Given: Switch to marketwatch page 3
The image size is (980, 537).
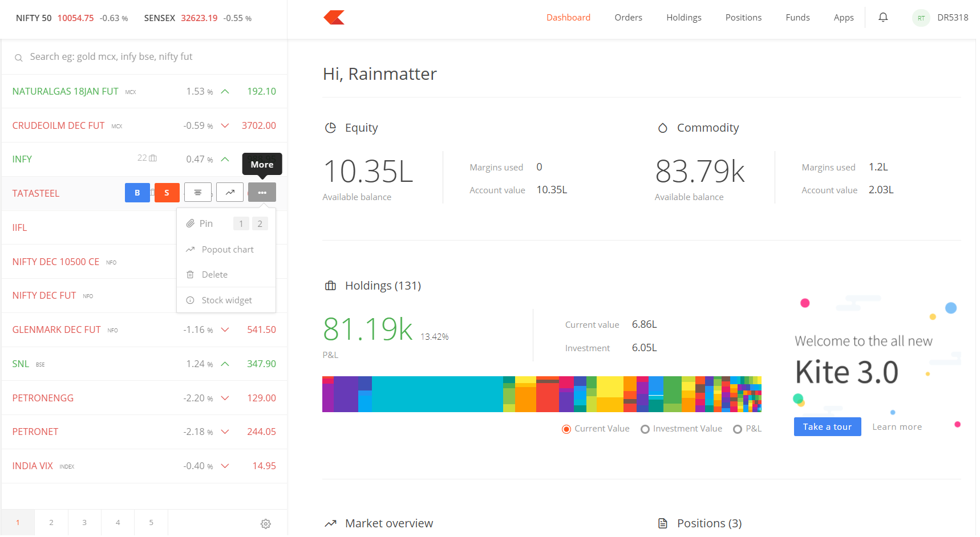Looking at the screenshot, I should tap(85, 524).
